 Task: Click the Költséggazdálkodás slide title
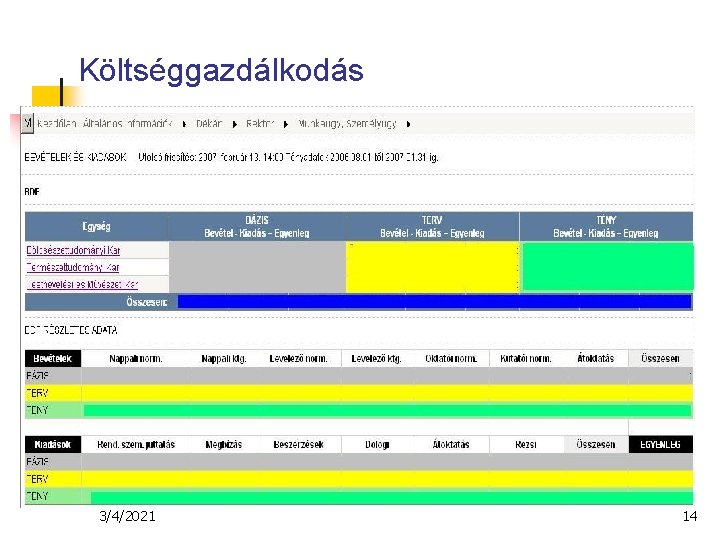(221, 70)
